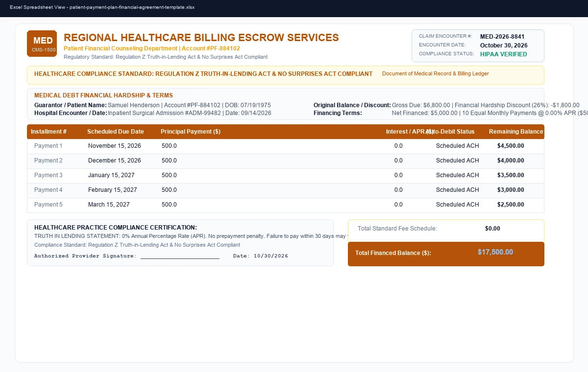Select the Truth in Lending Statement text

point(191,236)
